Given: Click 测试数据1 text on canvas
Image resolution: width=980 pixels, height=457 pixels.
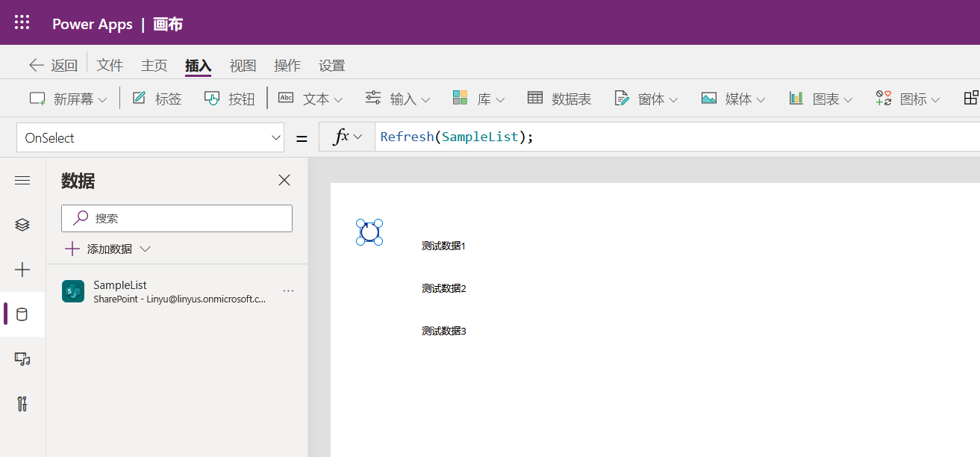Looking at the screenshot, I should click(444, 246).
